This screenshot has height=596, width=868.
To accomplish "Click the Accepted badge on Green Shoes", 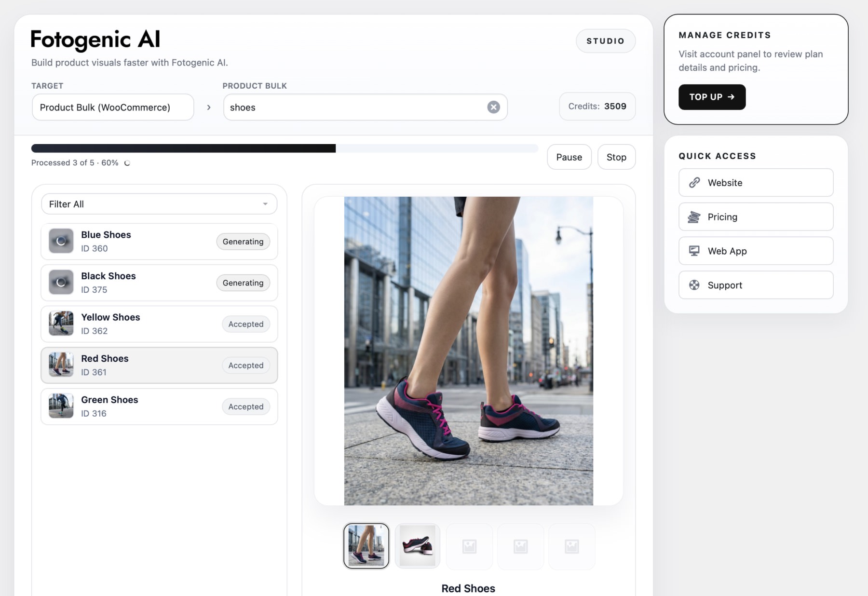I will 246,406.
